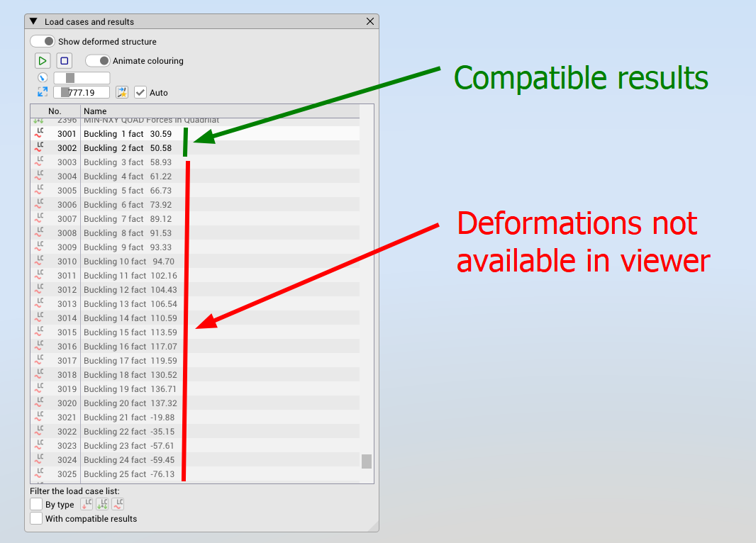Check With compatible results filter
Image resolution: width=756 pixels, height=543 pixels.
click(x=36, y=518)
